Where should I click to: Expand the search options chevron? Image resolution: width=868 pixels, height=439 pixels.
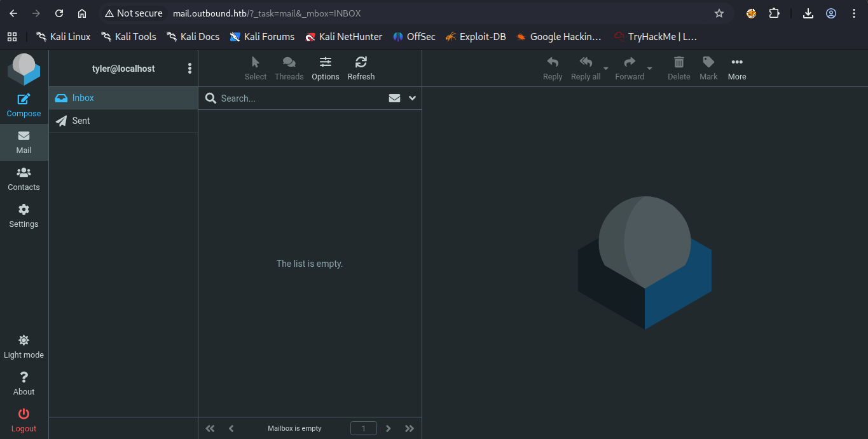412,98
